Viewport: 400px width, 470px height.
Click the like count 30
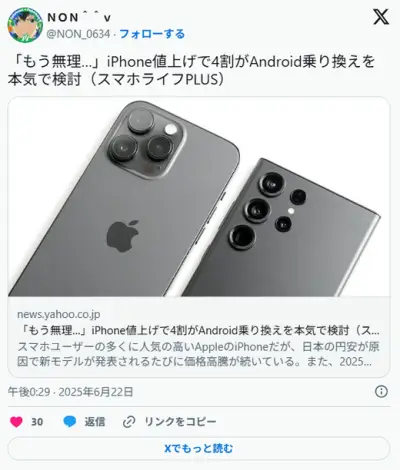pyautogui.click(x=37, y=422)
